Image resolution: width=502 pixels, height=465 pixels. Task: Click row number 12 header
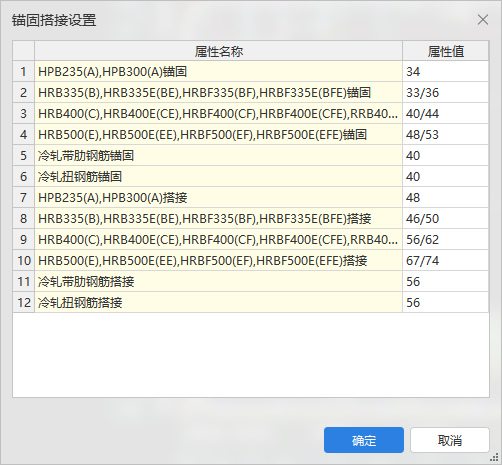[x=23, y=302]
